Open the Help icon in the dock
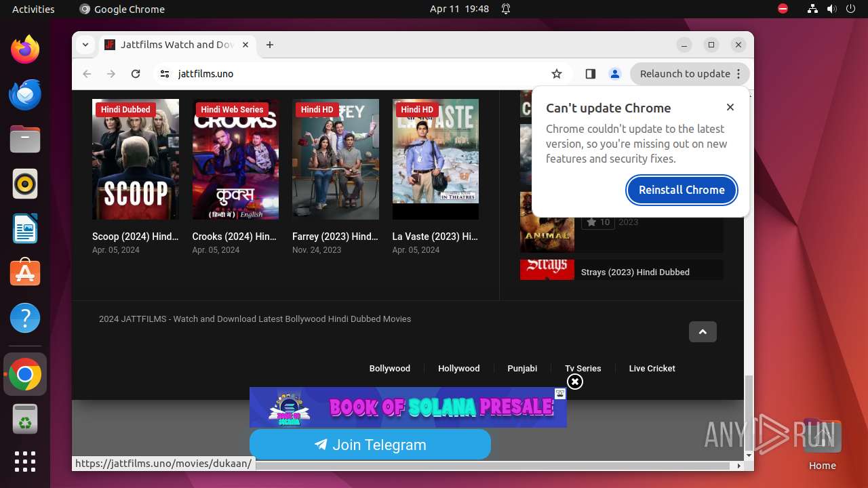The width and height of the screenshot is (868, 488). pos(25,318)
